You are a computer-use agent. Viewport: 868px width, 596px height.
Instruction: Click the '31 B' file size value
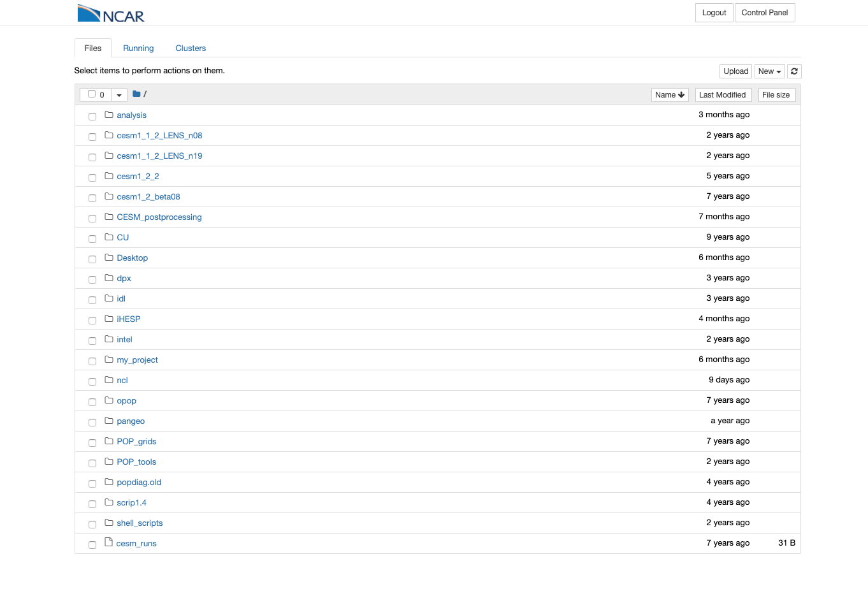pos(786,543)
